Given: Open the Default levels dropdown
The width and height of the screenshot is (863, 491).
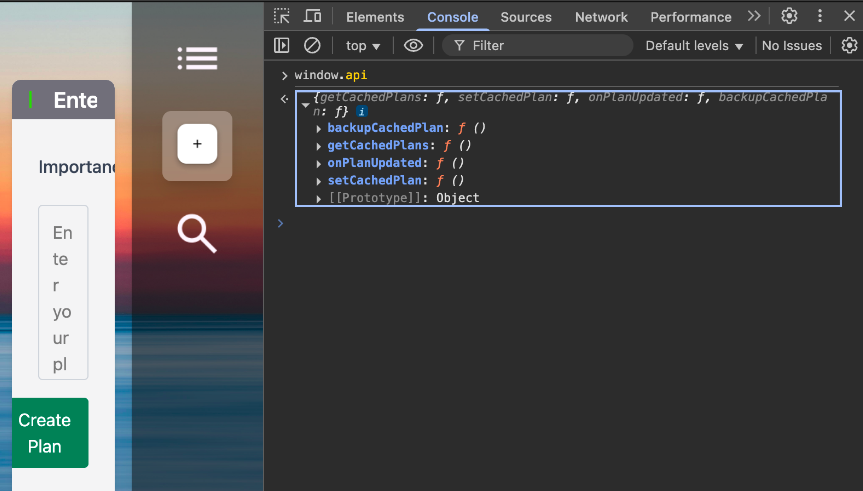Looking at the screenshot, I should 694,46.
